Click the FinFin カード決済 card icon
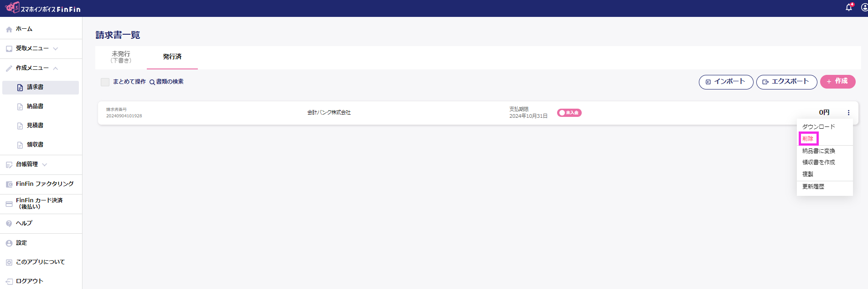868x289 pixels. pyautogui.click(x=9, y=204)
